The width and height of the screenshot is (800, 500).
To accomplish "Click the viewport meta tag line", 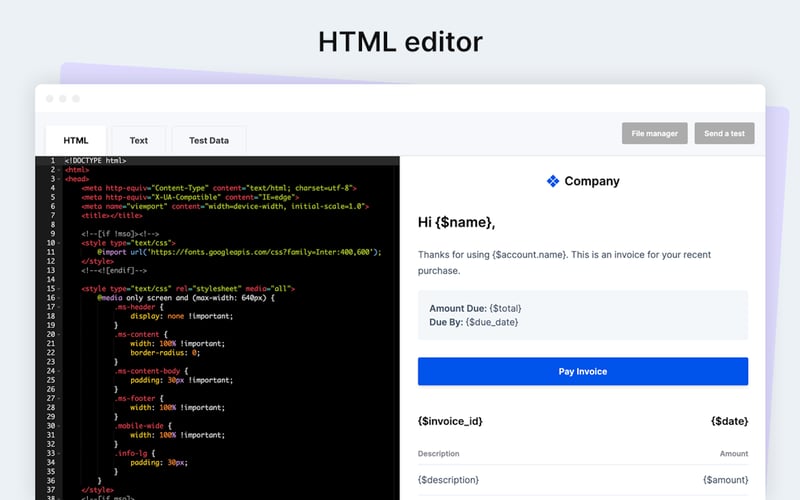I will tap(225, 207).
